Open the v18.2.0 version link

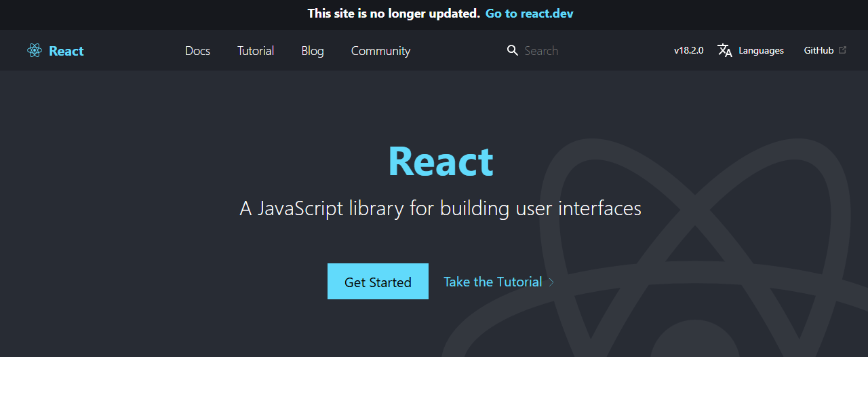tap(689, 50)
